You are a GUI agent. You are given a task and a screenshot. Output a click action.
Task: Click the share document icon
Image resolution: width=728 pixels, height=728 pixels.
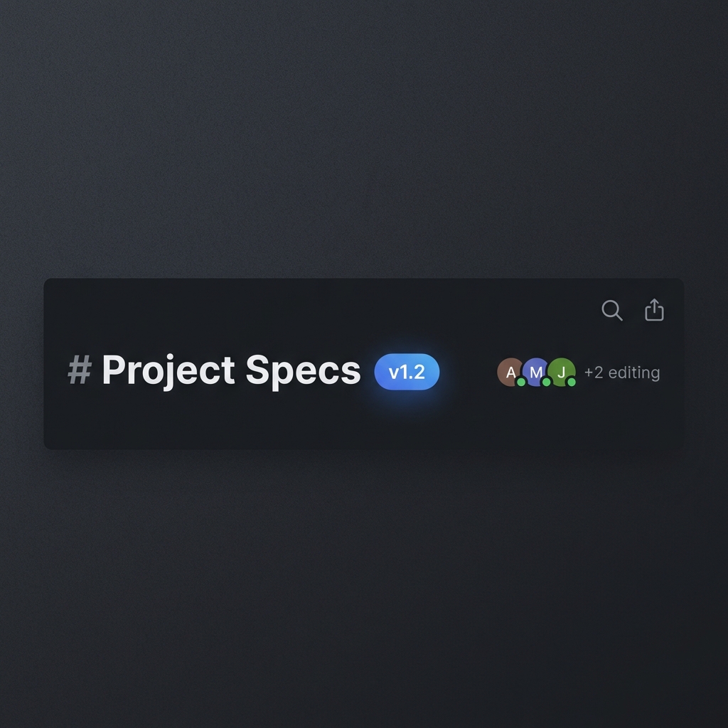tap(654, 310)
